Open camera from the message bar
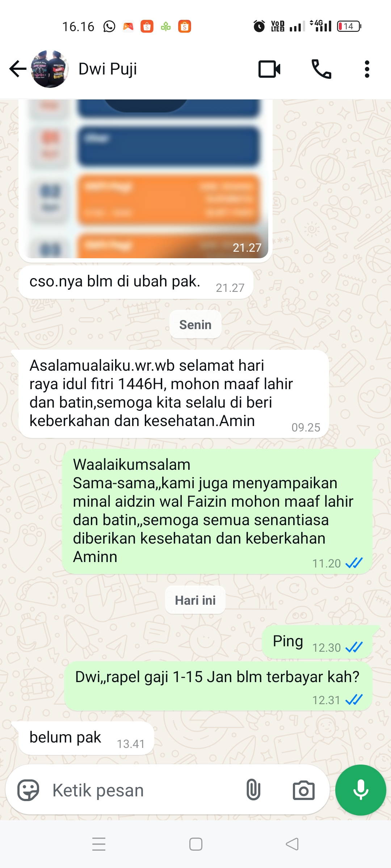 (x=304, y=790)
